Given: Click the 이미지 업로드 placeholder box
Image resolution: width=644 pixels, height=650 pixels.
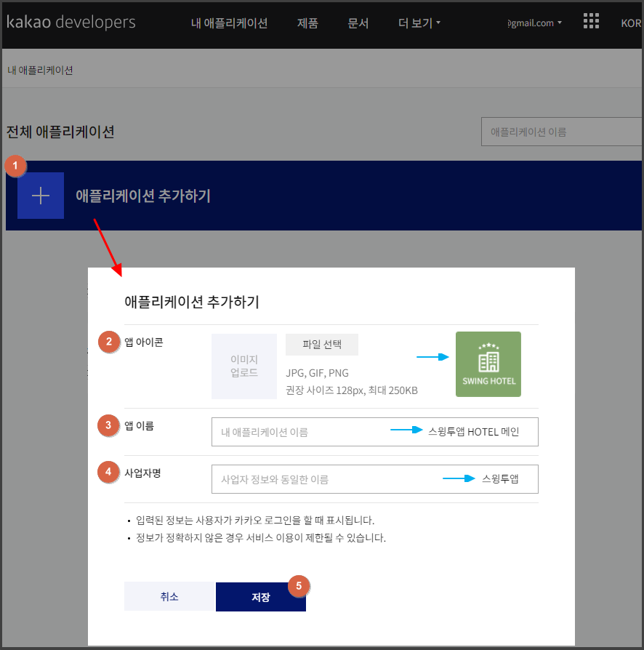Looking at the screenshot, I should (243, 366).
